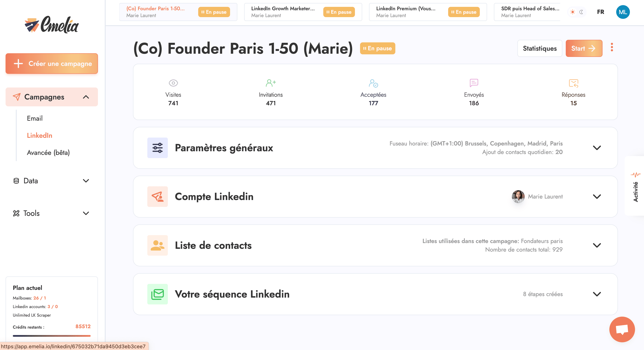Open the Activité side panel
This screenshot has height=350, width=644.
coord(635,186)
